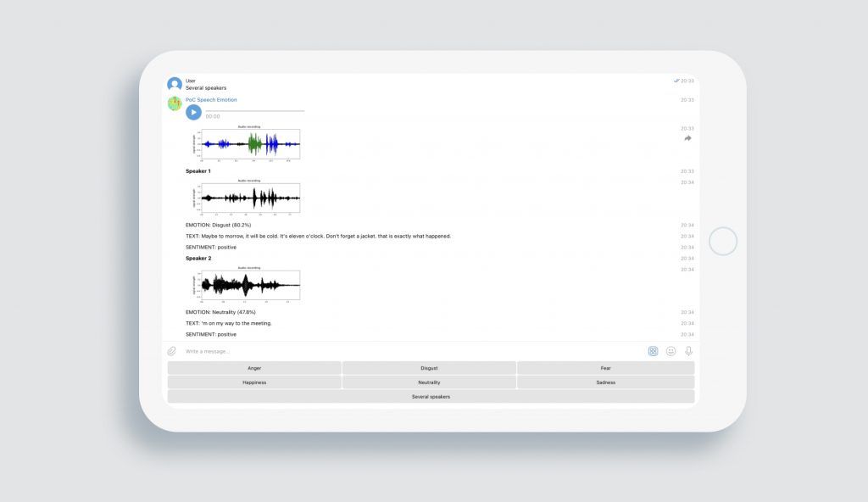Open the PoC Speech Emotion bot name link

coord(211,99)
